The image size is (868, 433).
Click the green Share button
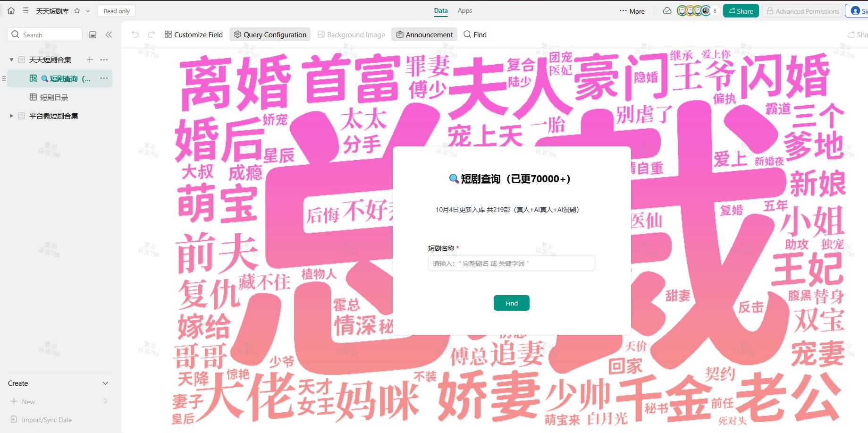coord(741,10)
